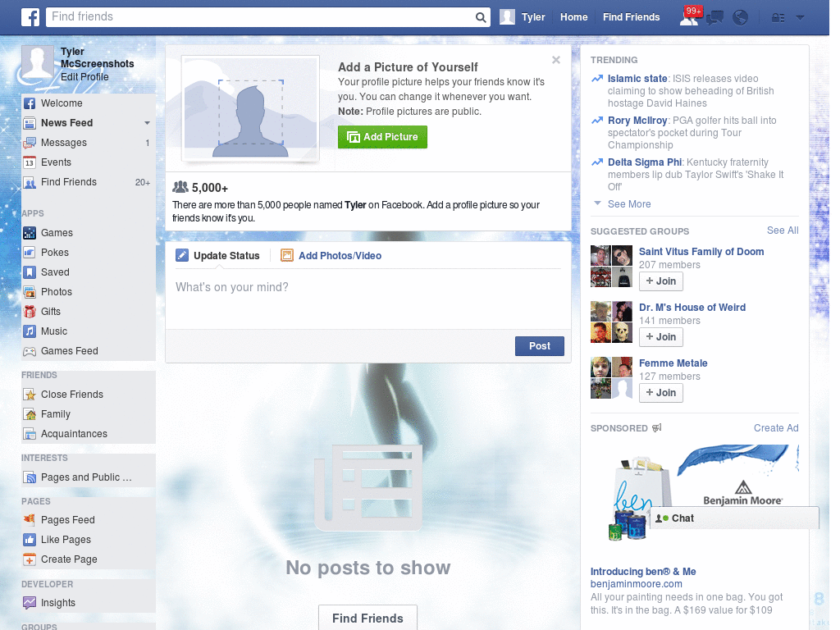This screenshot has width=840, height=630.
Task: Open Find Friends in top navigation bar
Action: pos(631,17)
